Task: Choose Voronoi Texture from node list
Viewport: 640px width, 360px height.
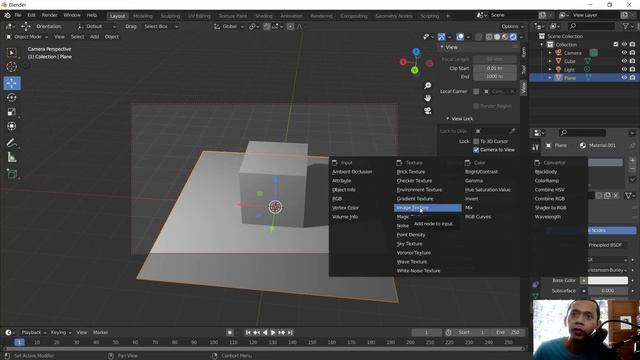Action: pyautogui.click(x=413, y=253)
